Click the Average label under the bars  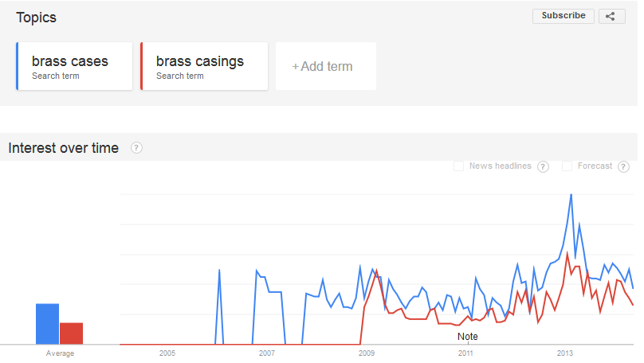(x=60, y=353)
